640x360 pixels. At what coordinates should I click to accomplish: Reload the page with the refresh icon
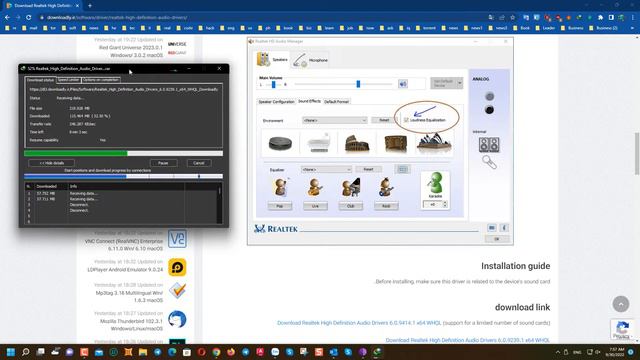[29, 18]
